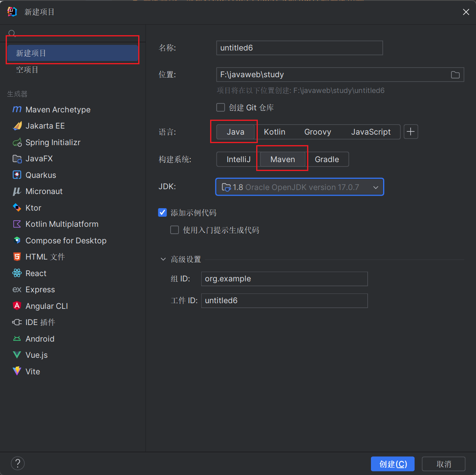Click the Micronaut generator label

click(44, 191)
